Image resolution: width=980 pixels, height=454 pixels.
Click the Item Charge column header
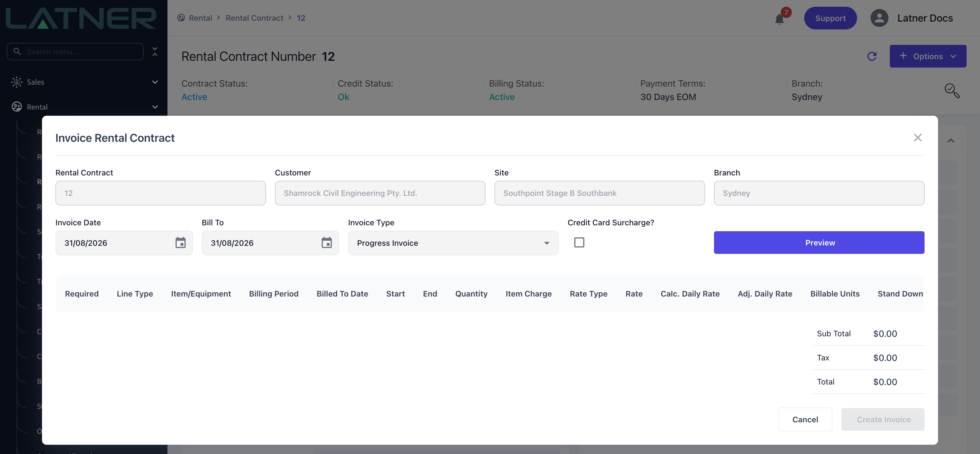(528, 294)
